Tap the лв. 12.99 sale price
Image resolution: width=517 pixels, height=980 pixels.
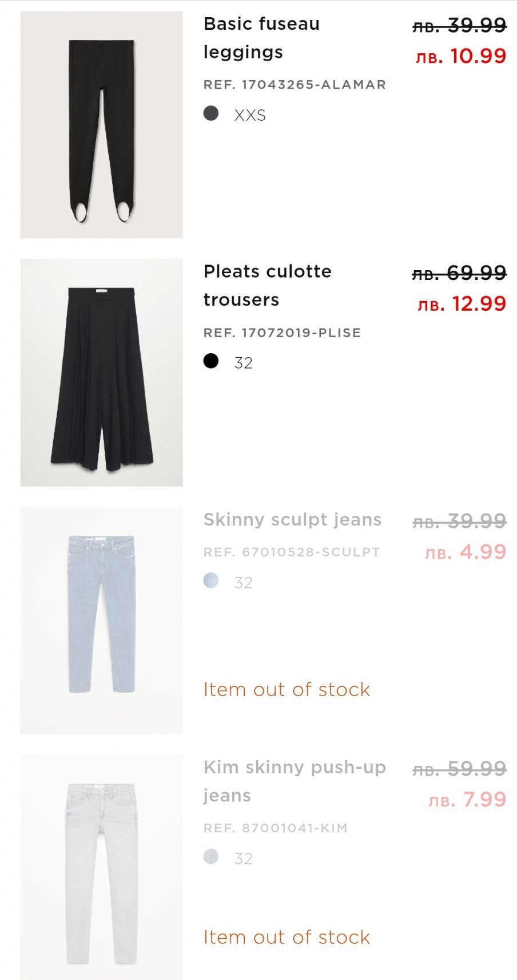click(x=462, y=304)
